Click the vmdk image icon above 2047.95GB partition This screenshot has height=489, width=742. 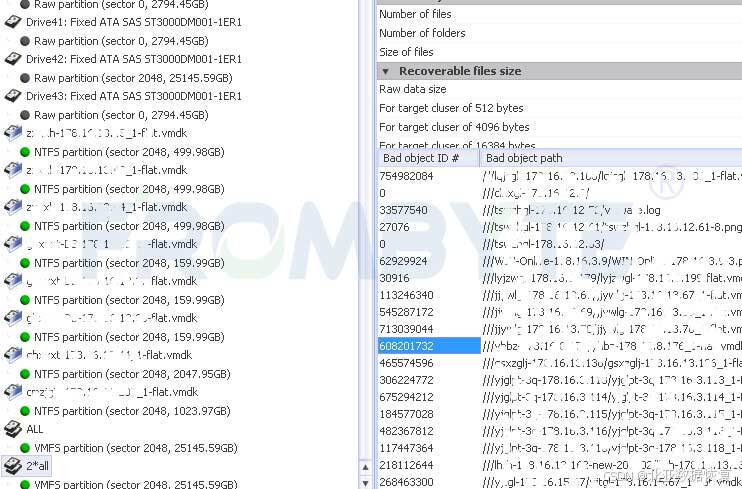(x=13, y=355)
